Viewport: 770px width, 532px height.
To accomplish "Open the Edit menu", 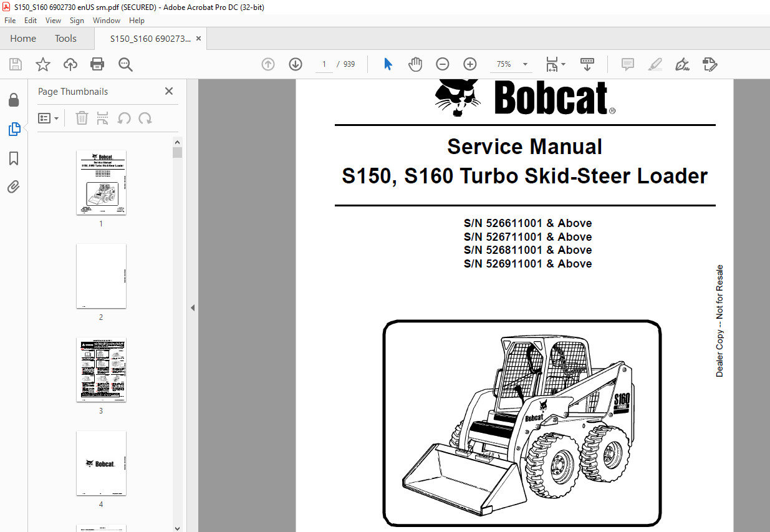I will click(31, 21).
